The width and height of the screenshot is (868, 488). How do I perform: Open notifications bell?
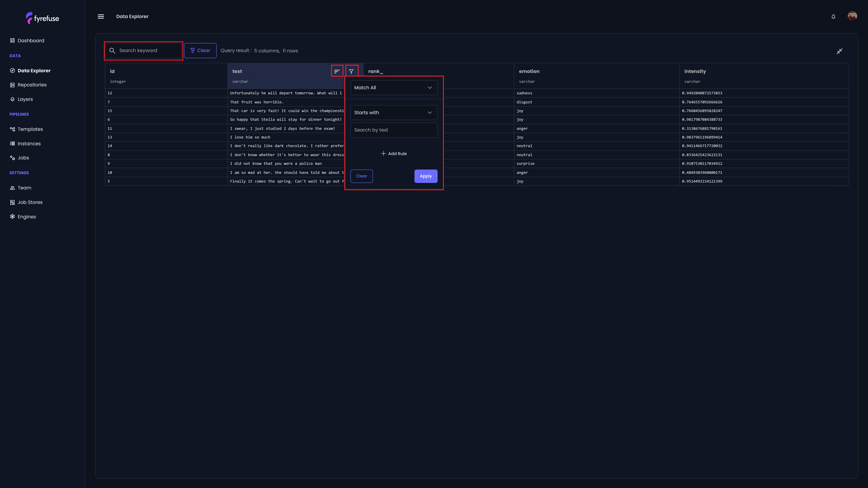833,16
